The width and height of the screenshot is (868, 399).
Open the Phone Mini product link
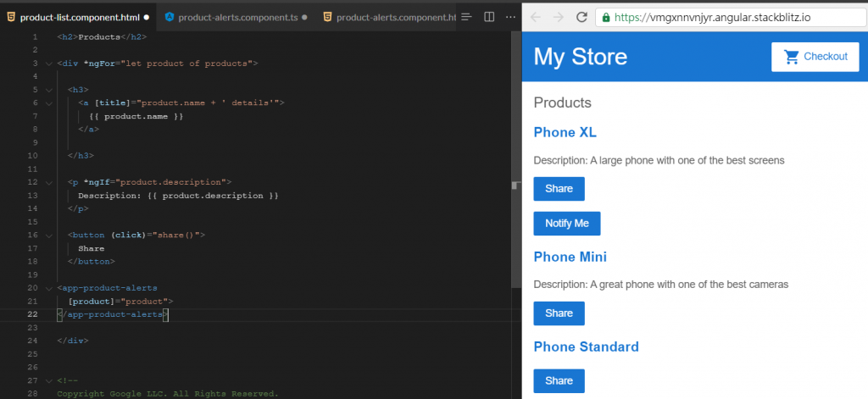pos(570,257)
